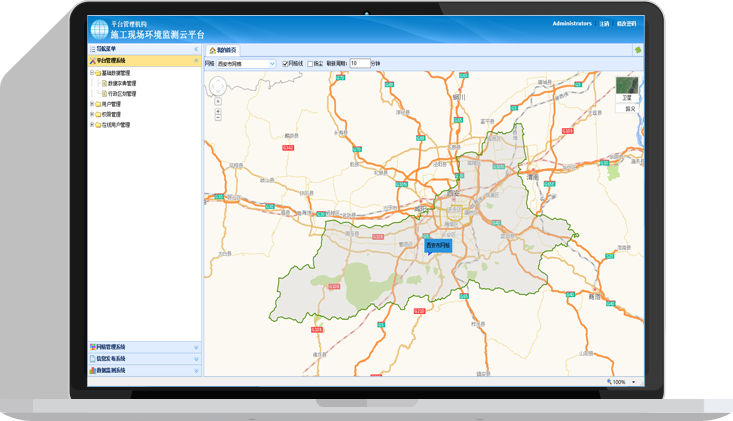Click the refresh period input showing 10

point(360,64)
